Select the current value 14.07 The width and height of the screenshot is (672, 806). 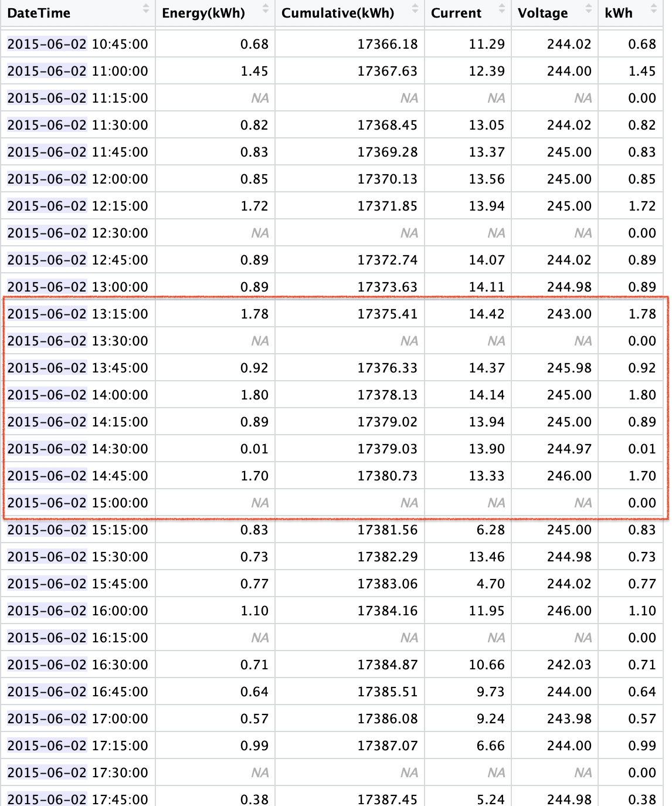[x=487, y=260]
